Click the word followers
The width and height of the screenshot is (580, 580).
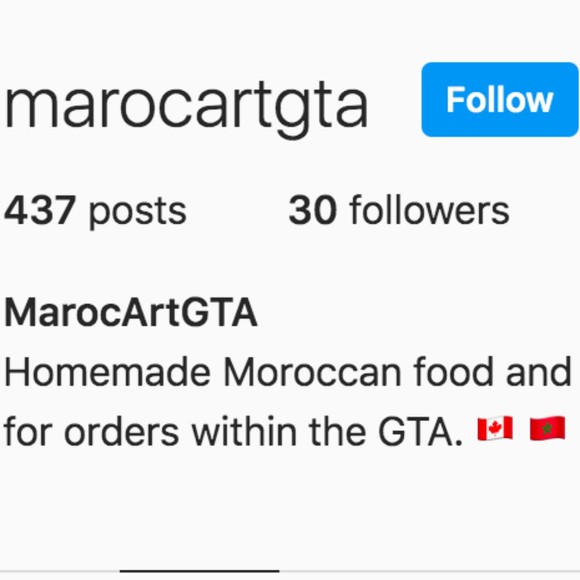(x=429, y=210)
